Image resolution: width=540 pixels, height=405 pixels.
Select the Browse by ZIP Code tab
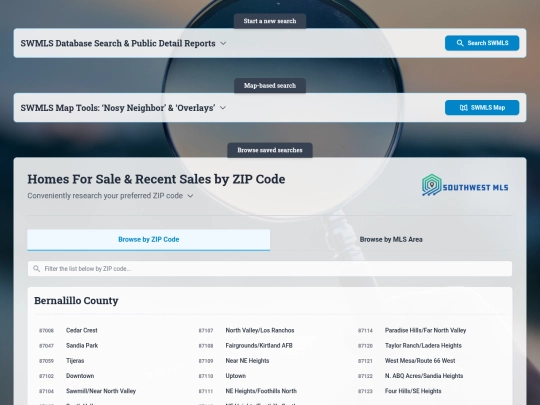148,240
